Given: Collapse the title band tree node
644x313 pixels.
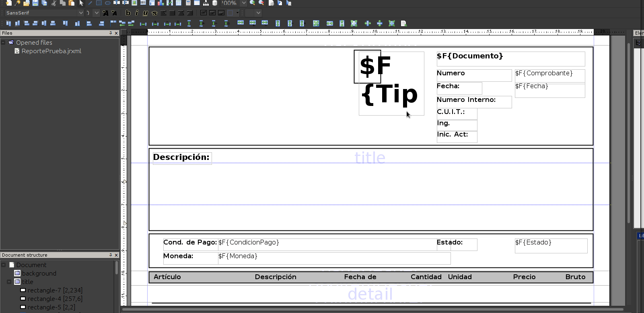Looking at the screenshot, I should click(x=9, y=282).
